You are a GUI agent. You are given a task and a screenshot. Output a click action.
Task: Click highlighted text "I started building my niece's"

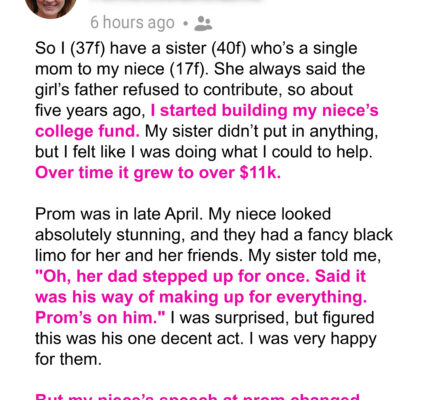[x=264, y=110]
